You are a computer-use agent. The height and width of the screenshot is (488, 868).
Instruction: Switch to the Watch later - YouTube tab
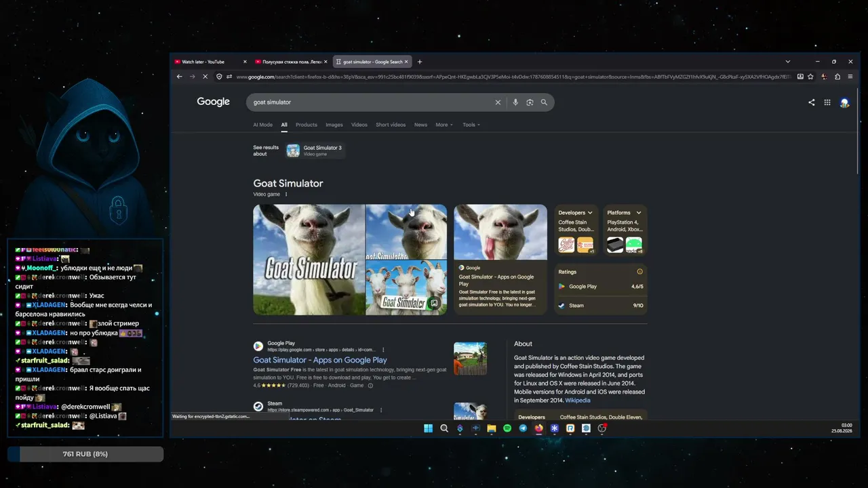210,62
